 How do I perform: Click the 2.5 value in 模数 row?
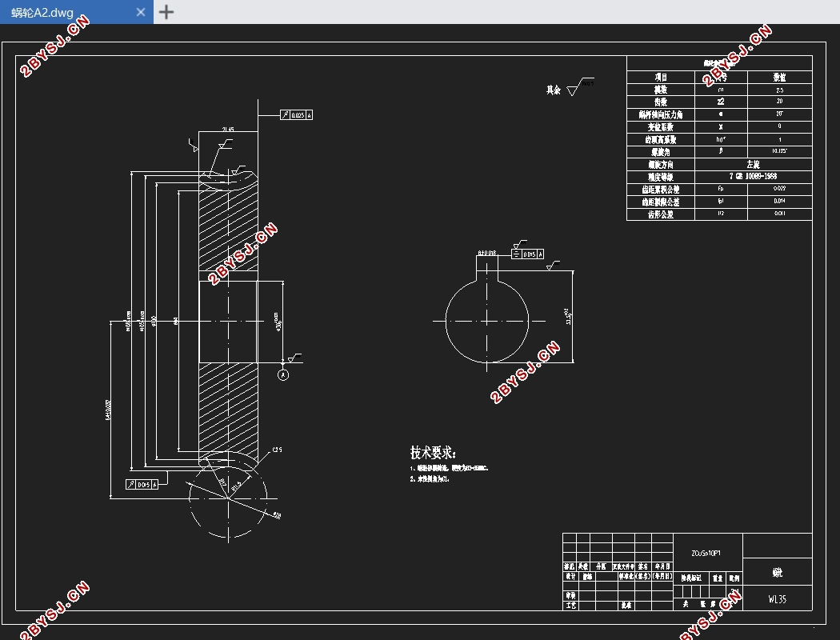(x=779, y=90)
